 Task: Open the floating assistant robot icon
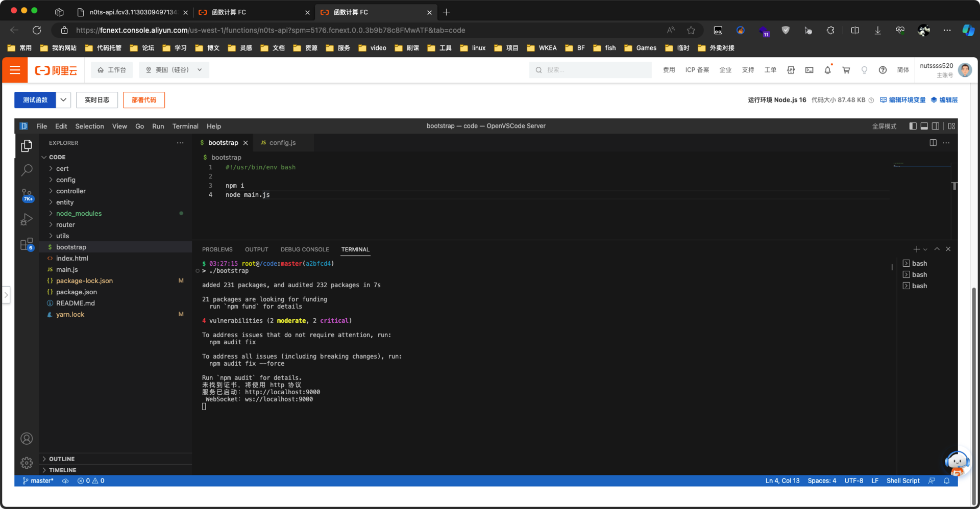coord(957,462)
